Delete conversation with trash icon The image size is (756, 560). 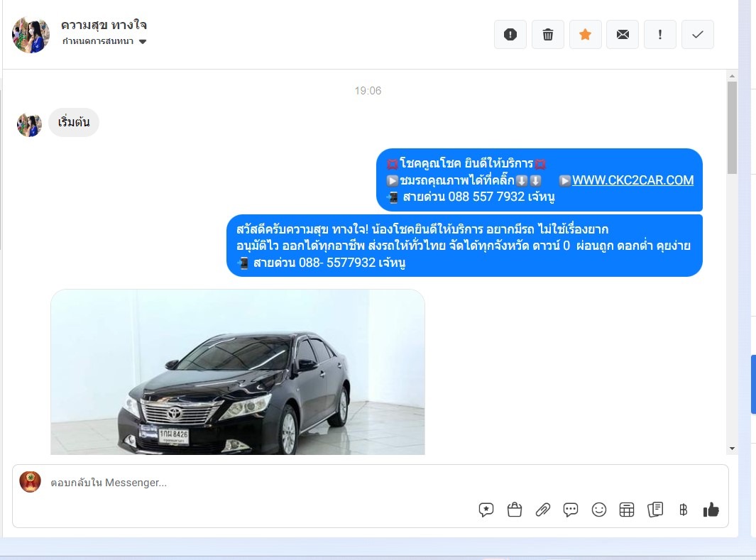(548, 35)
